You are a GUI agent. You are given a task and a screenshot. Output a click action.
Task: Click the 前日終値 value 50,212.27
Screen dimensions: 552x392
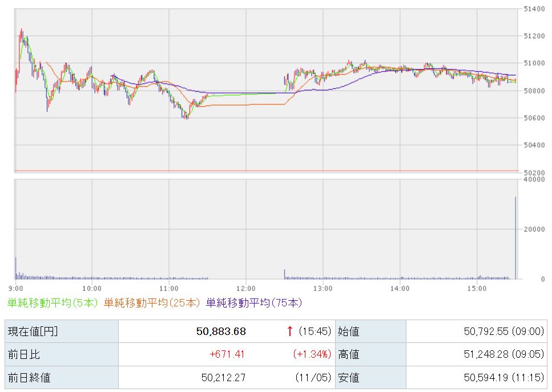pos(223,377)
